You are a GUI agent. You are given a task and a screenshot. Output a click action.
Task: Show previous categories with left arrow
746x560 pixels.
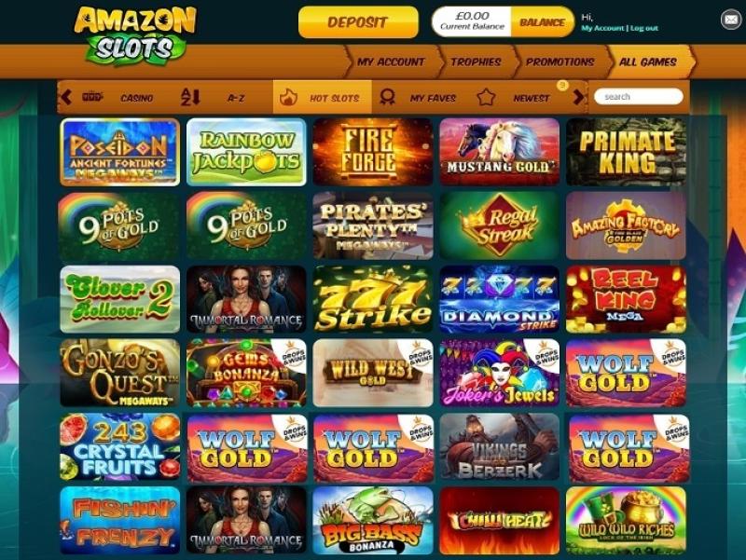coord(66,97)
